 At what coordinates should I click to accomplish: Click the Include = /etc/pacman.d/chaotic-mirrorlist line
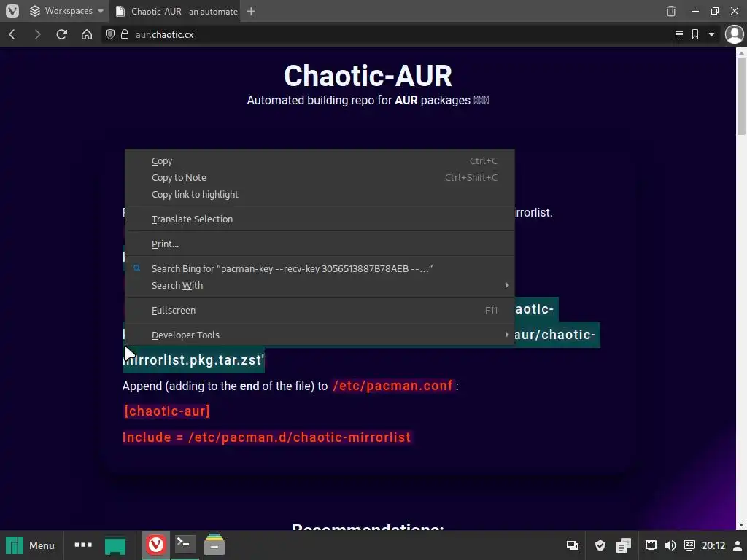267,437
